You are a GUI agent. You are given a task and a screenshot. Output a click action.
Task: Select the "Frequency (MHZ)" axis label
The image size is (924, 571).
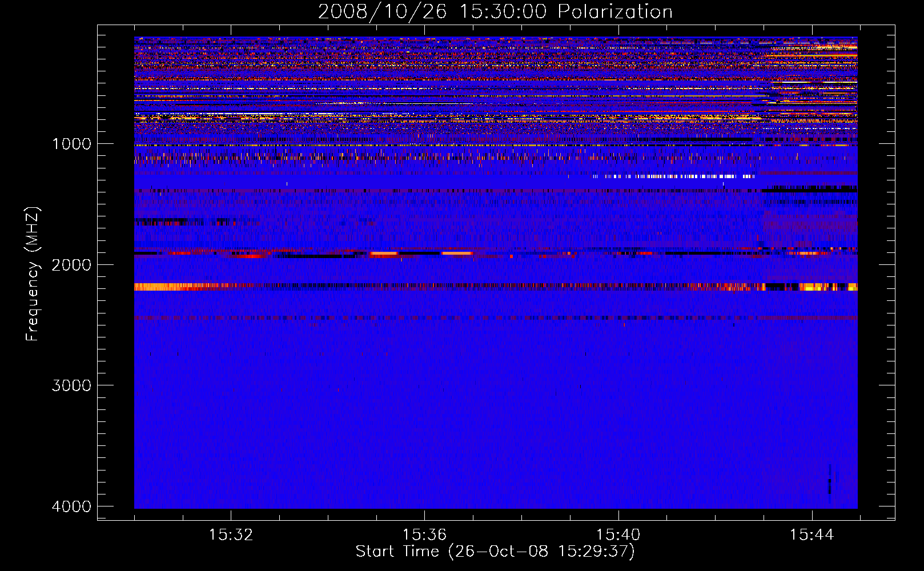tap(33, 274)
